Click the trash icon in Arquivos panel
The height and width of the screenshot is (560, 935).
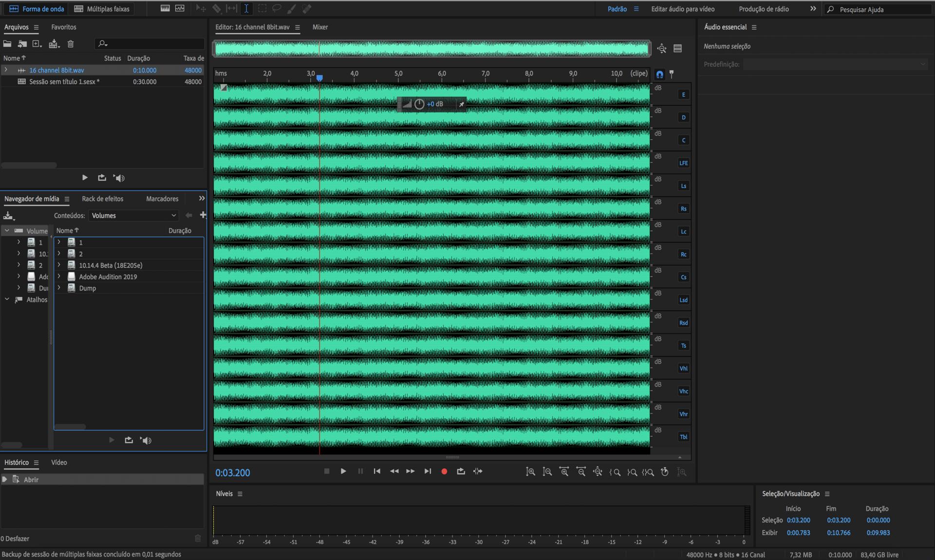[x=71, y=44]
